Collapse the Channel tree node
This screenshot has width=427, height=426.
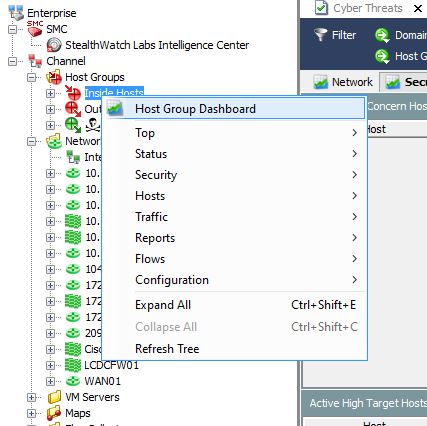12,61
